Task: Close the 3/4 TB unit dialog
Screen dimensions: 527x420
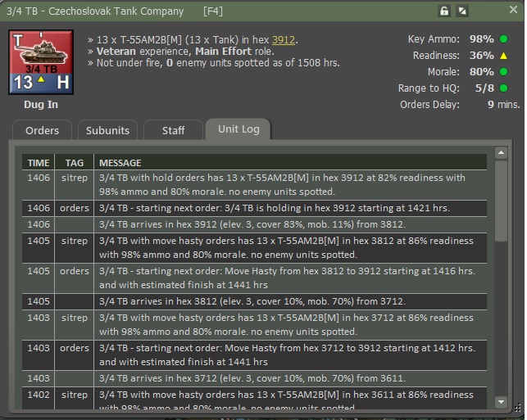Action: (513, 9)
